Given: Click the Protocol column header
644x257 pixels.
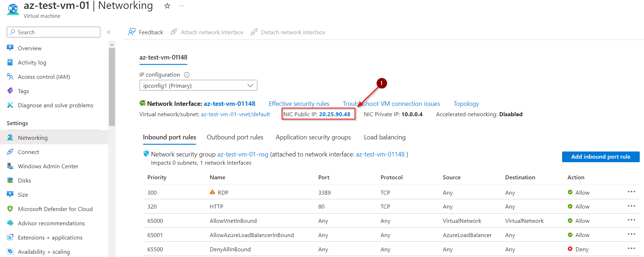Looking at the screenshot, I should tap(392, 178).
